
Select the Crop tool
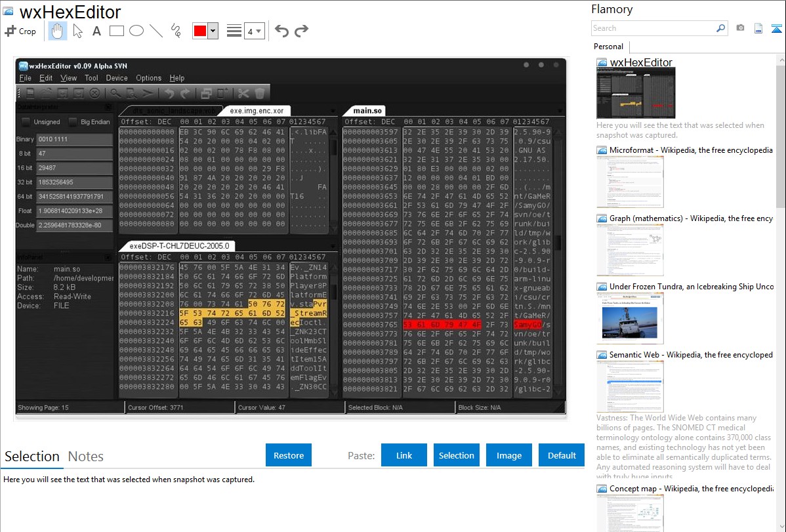pos(20,31)
